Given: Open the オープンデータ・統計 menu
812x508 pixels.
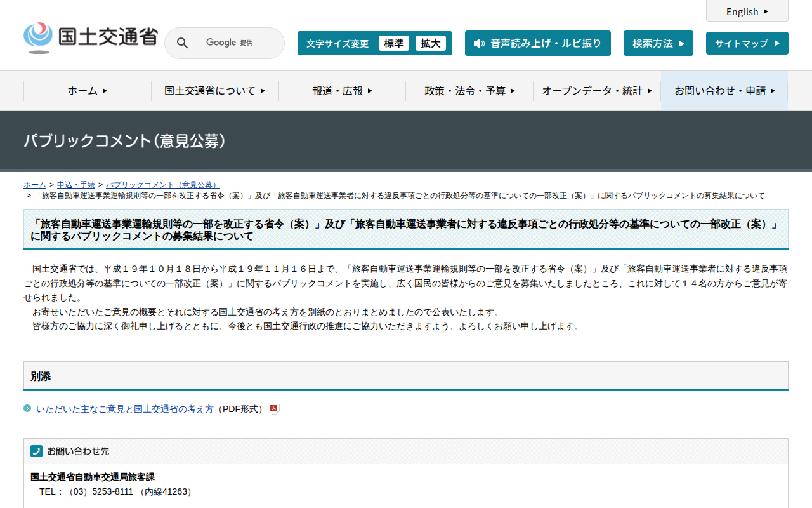Looking at the screenshot, I should (x=596, y=91).
